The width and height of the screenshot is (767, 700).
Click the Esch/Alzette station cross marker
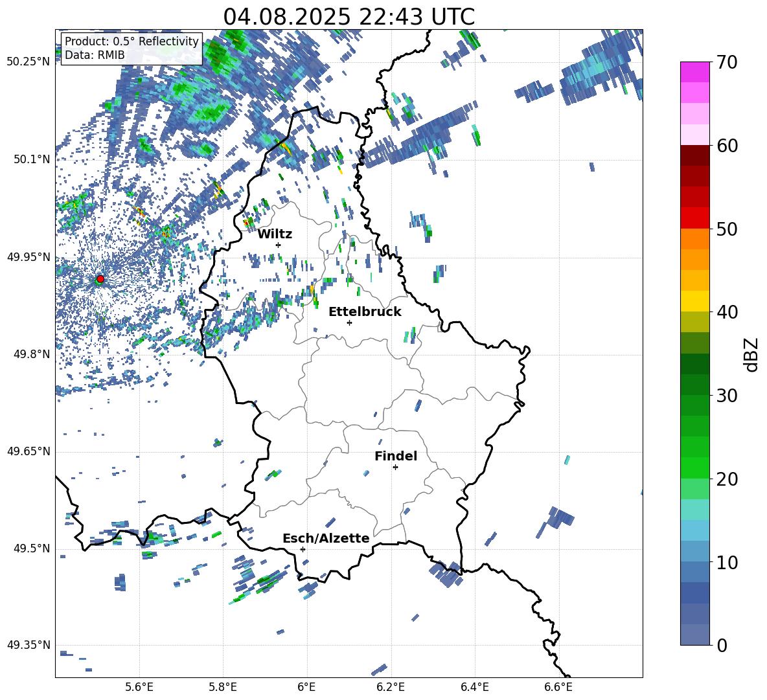pyautogui.click(x=303, y=549)
